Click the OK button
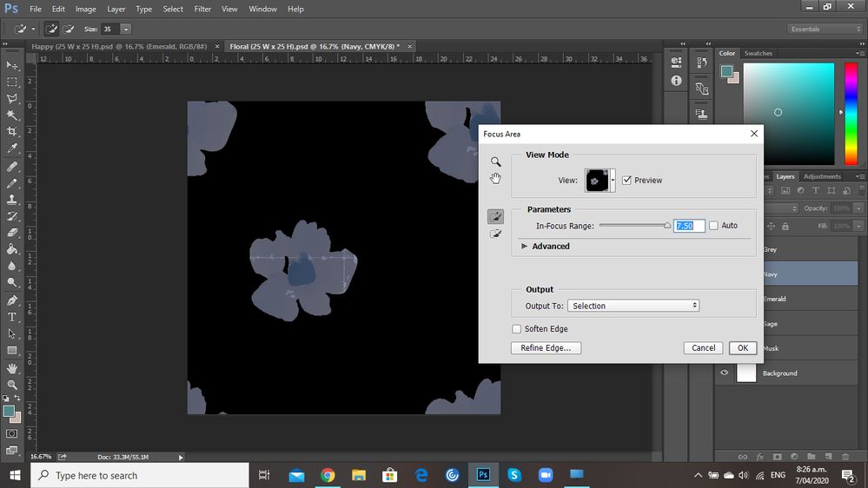The image size is (868, 488). coord(743,348)
